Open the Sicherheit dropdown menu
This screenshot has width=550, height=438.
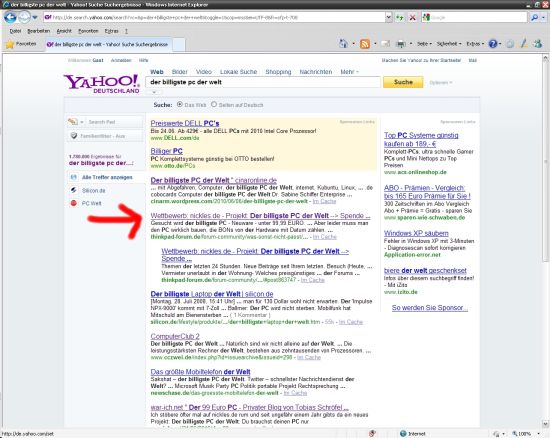pyautogui.click(x=449, y=44)
